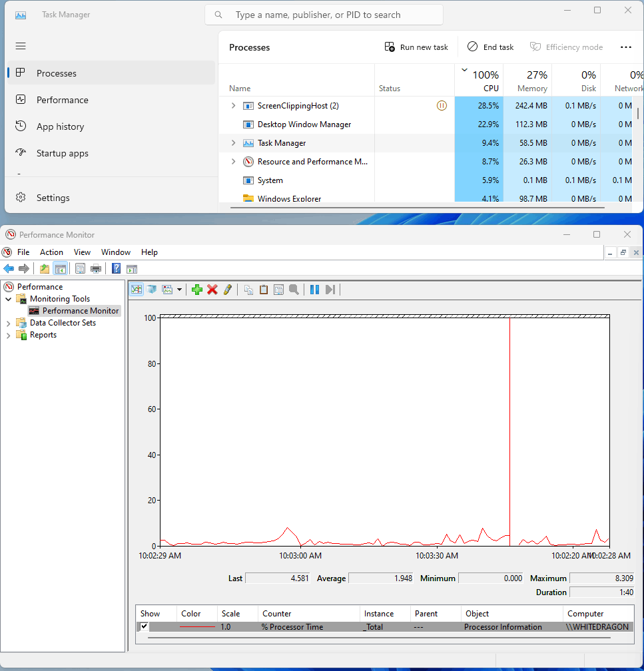Viewport: 644px width, 671px height.
Task: Open the Window menu
Action: tap(116, 252)
